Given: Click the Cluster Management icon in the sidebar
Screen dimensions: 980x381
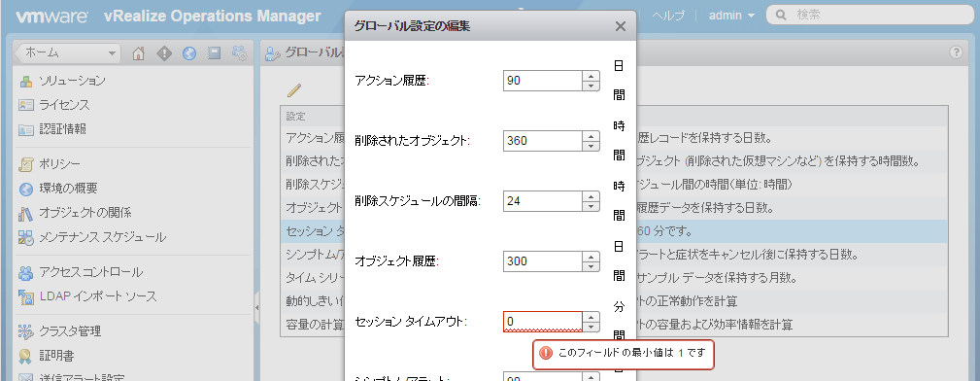Looking at the screenshot, I should (25, 331).
